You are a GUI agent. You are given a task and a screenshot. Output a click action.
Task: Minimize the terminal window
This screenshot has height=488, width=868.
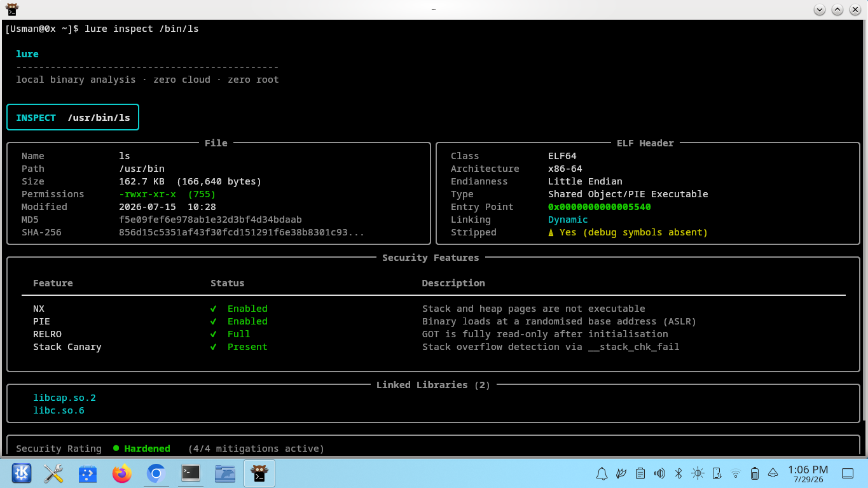[819, 10]
